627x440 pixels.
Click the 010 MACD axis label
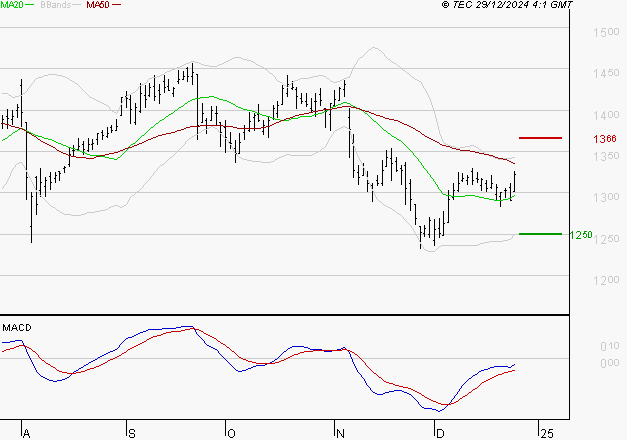click(610, 346)
